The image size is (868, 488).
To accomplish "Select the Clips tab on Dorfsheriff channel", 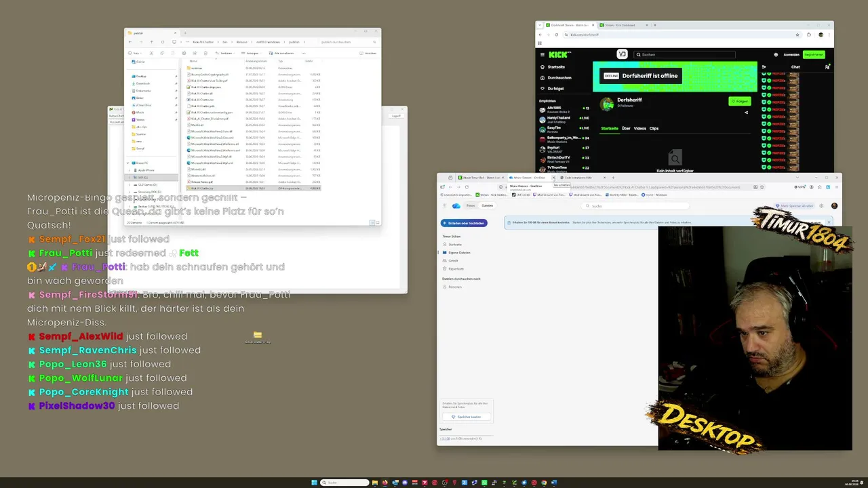I will coord(654,128).
